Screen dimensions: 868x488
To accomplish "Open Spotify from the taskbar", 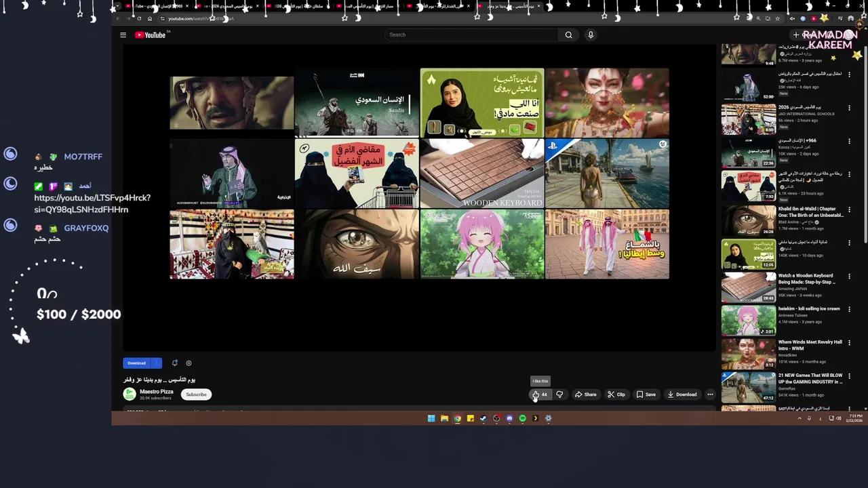I will click(522, 418).
